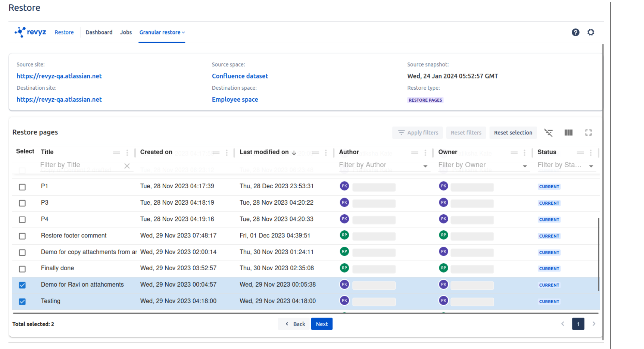
Task: Click RP owner avatar in Finally done row
Action: [444, 268]
